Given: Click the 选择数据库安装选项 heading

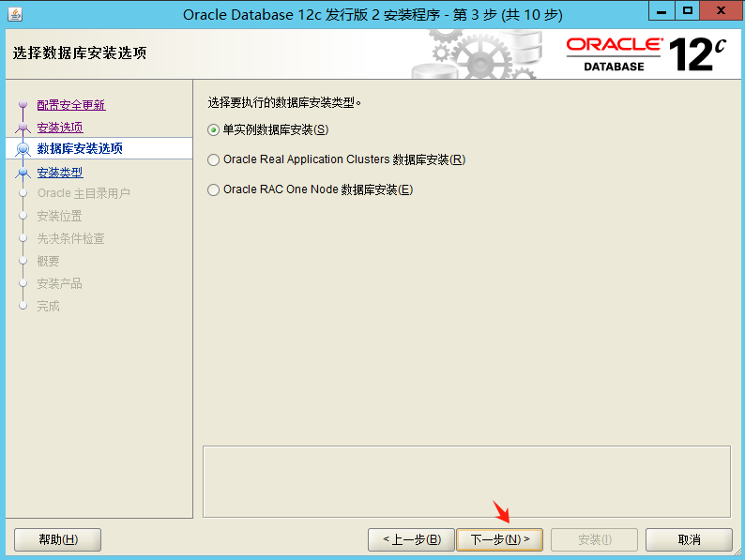Looking at the screenshot, I should tap(80, 53).
